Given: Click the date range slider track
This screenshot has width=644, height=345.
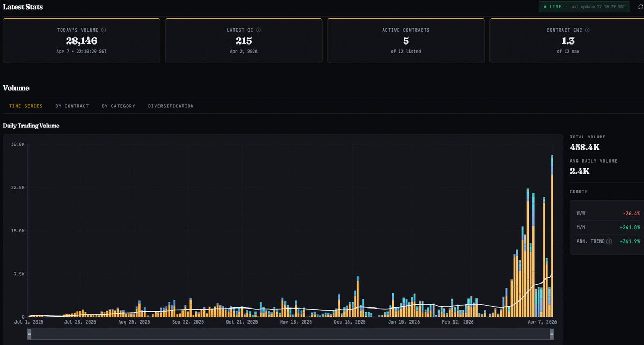Looking at the screenshot, I should click(290, 334).
